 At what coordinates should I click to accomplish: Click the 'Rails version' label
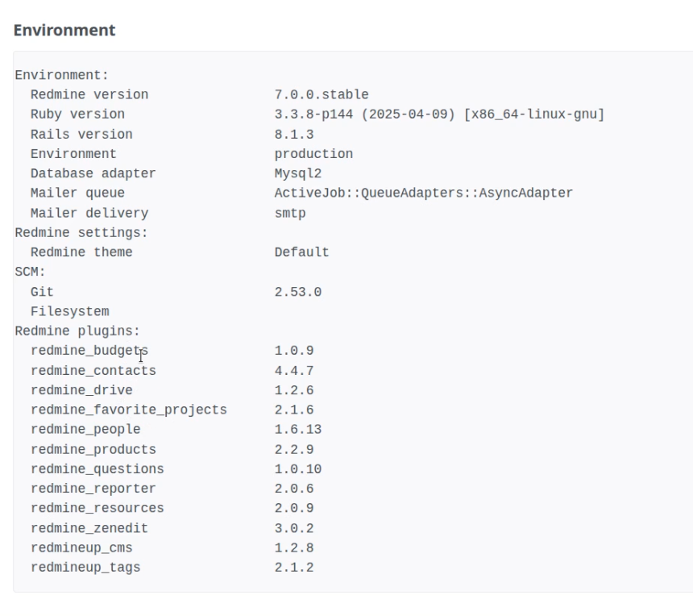[81, 134]
